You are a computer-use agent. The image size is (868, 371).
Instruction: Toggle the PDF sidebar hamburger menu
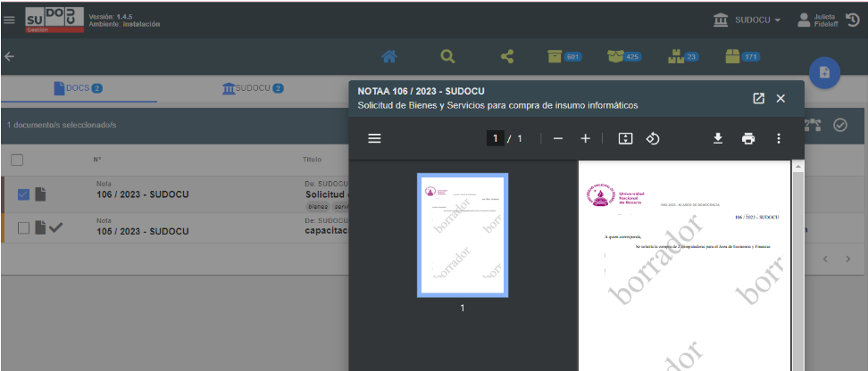click(x=374, y=138)
